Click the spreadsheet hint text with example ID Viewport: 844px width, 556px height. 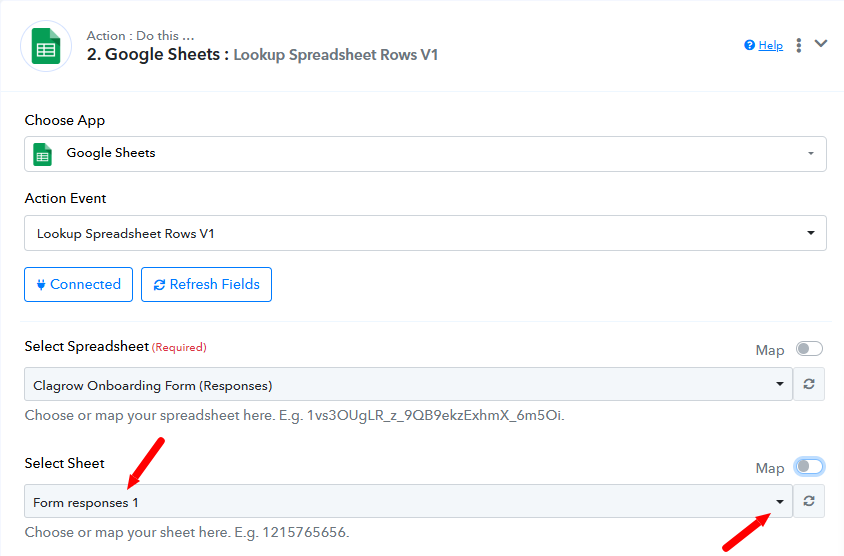click(294, 416)
